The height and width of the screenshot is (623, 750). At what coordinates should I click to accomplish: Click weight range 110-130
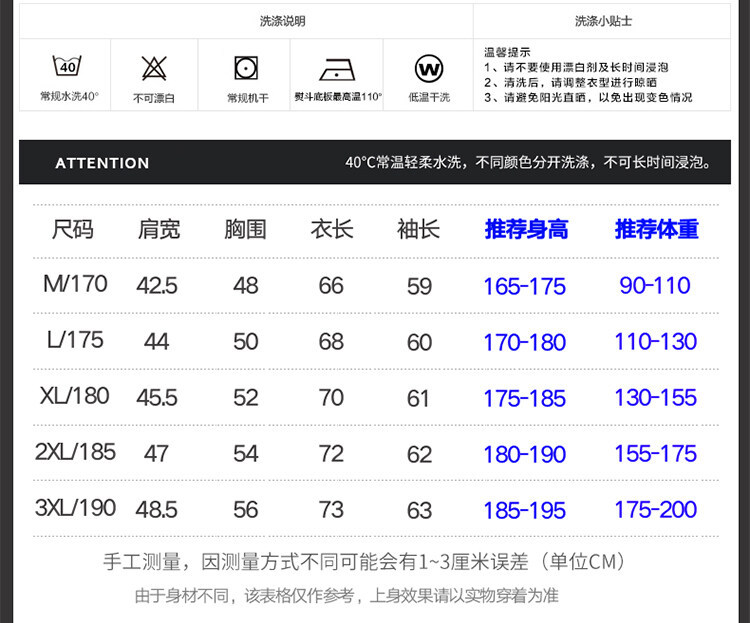click(x=655, y=342)
